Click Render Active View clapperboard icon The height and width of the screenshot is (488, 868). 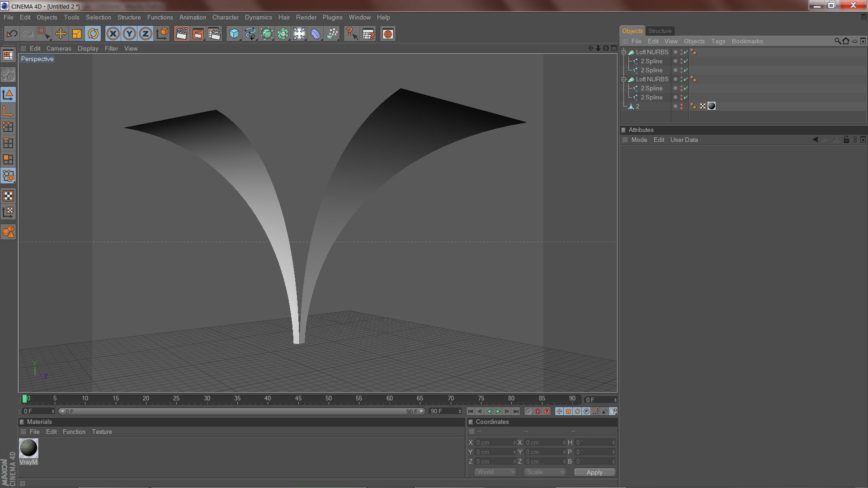[x=181, y=34]
